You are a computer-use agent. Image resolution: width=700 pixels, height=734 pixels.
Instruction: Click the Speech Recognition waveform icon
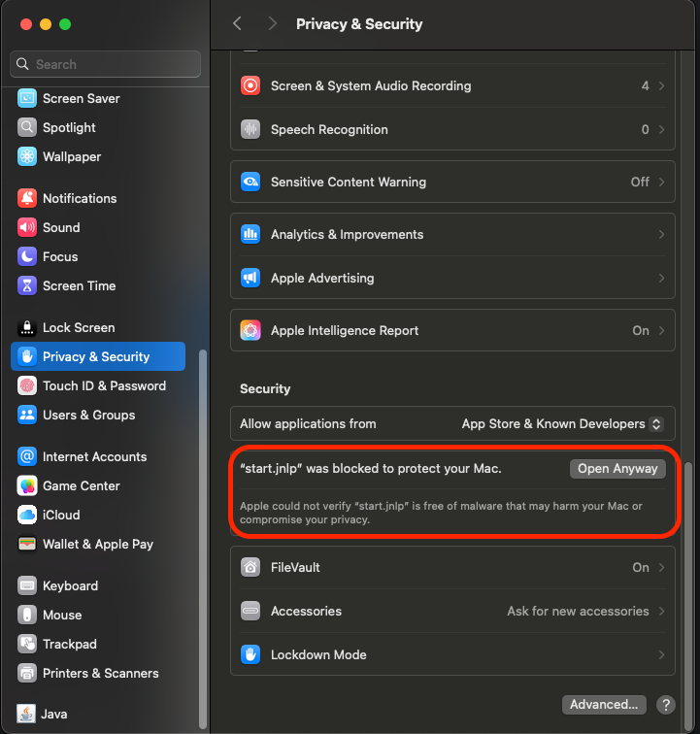click(x=250, y=129)
